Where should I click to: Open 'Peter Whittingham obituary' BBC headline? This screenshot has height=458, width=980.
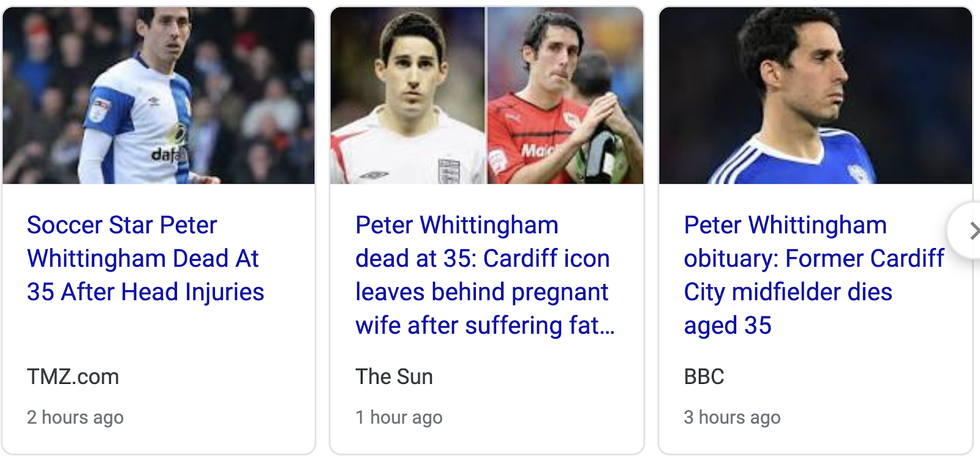pyautogui.click(x=814, y=275)
